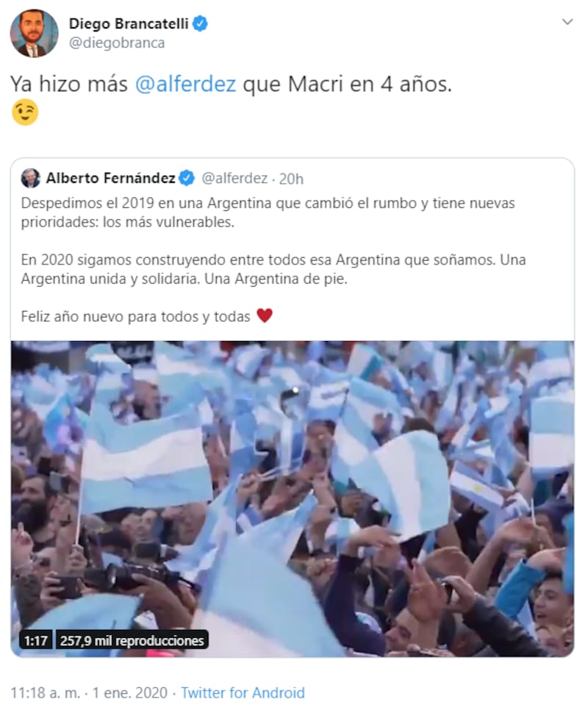Click the Alberto Fernández name in quoted tweet
The width and height of the screenshot is (588, 707).
click(x=110, y=179)
